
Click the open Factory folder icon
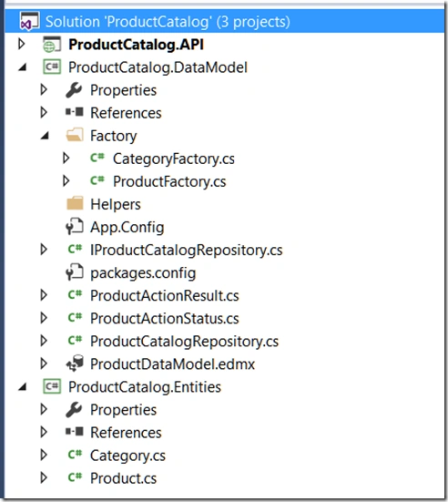pos(75,135)
